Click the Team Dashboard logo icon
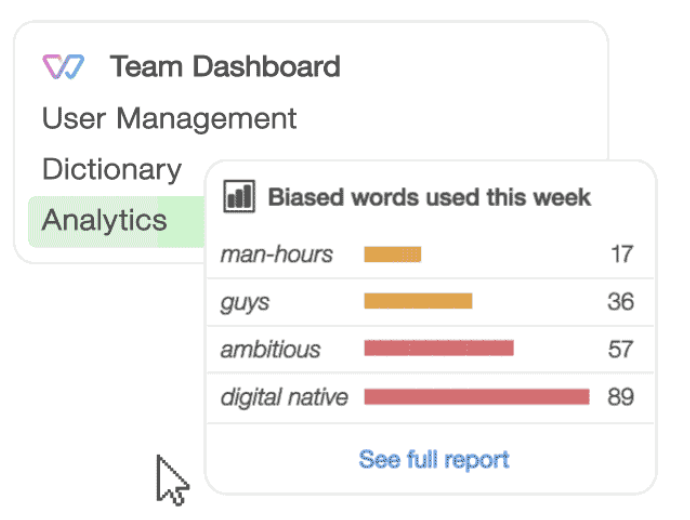690x520 pixels. (x=63, y=67)
